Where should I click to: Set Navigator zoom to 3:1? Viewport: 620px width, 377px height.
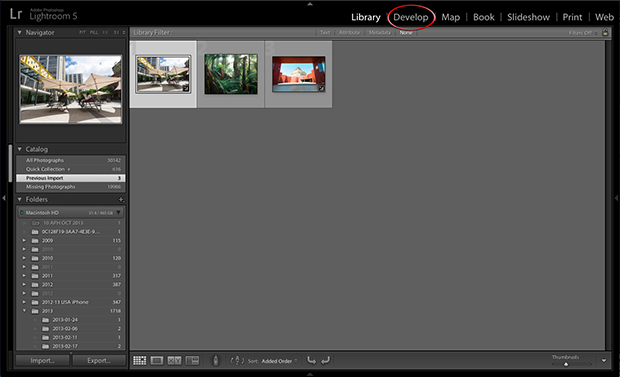[116, 32]
